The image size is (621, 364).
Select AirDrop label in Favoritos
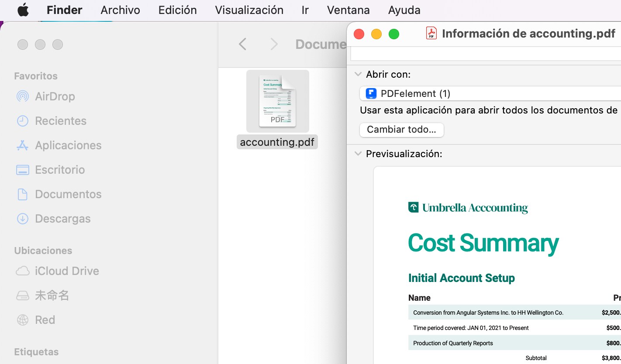[55, 96]
